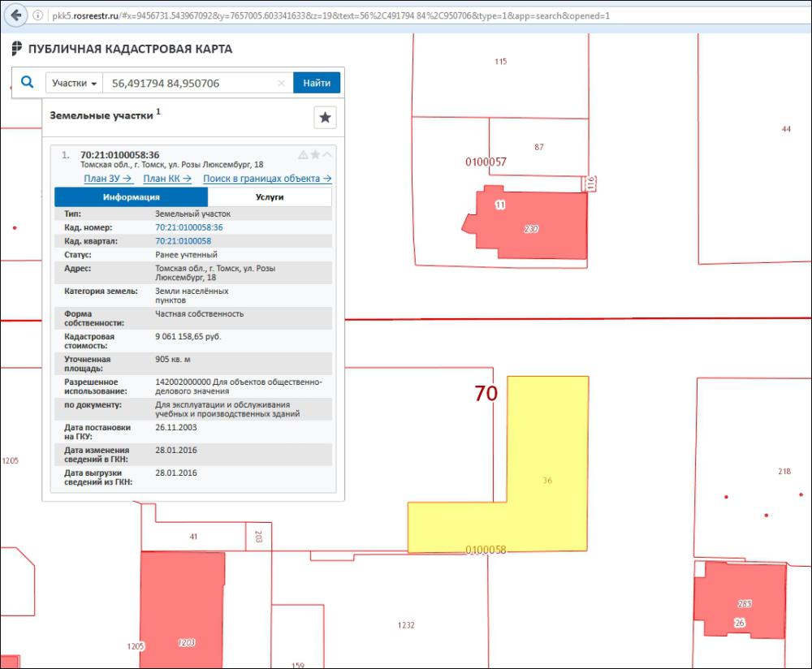Image resolution: width=812 pixels, height=669 pixels.
Task: Clear the search field with the X
Action: [x=282, y=83]
